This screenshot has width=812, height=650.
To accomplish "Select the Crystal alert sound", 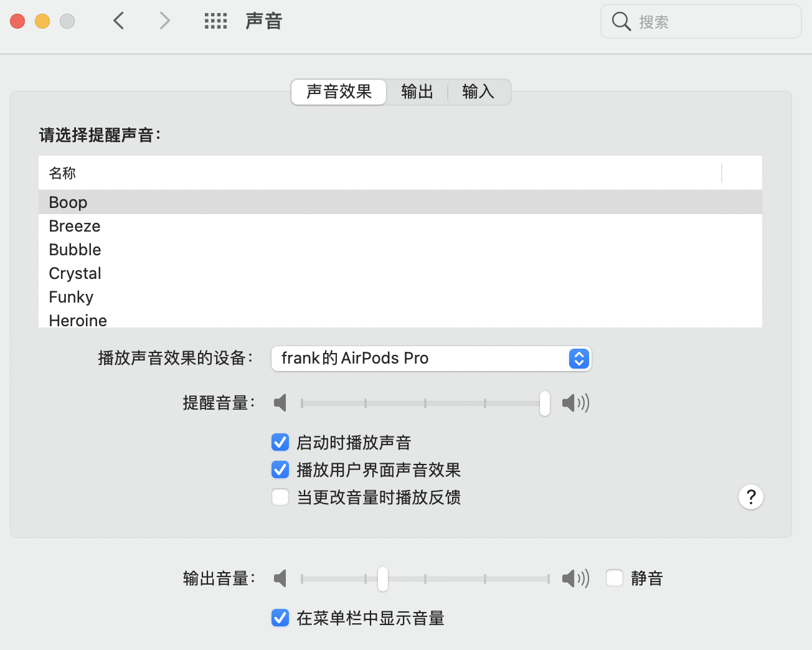I will click(75, 273).
